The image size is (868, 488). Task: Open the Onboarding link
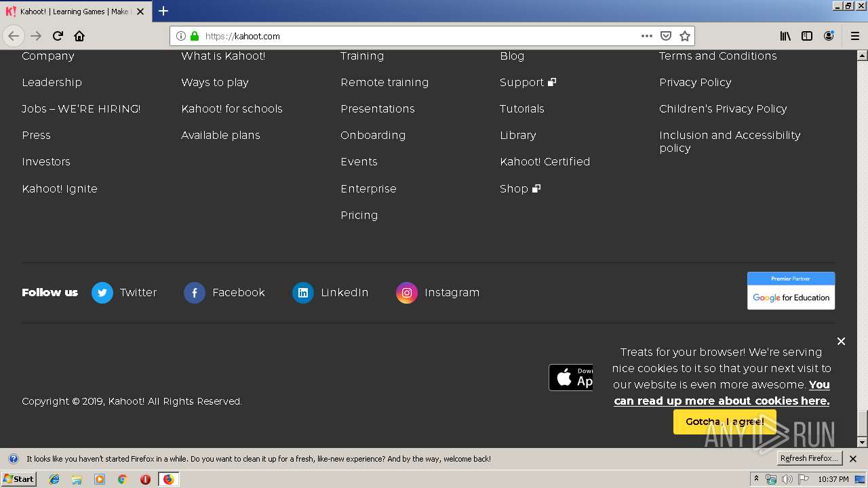click(373, 136)
